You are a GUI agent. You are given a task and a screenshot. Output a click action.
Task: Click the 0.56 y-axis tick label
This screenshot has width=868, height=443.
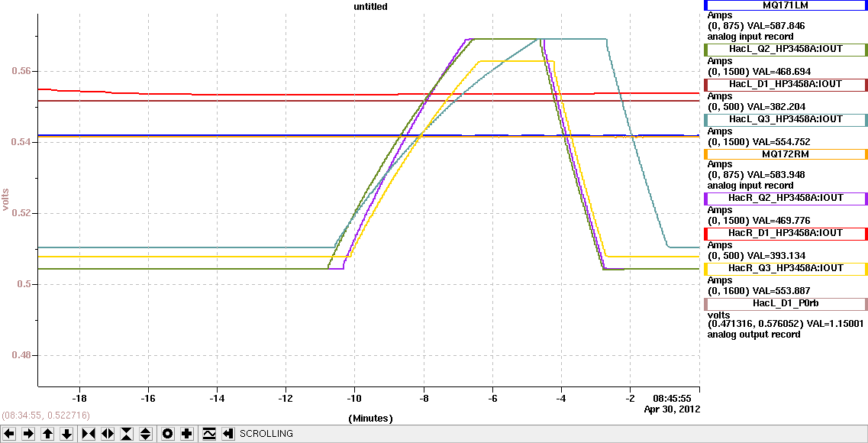[x=23, y=72]
